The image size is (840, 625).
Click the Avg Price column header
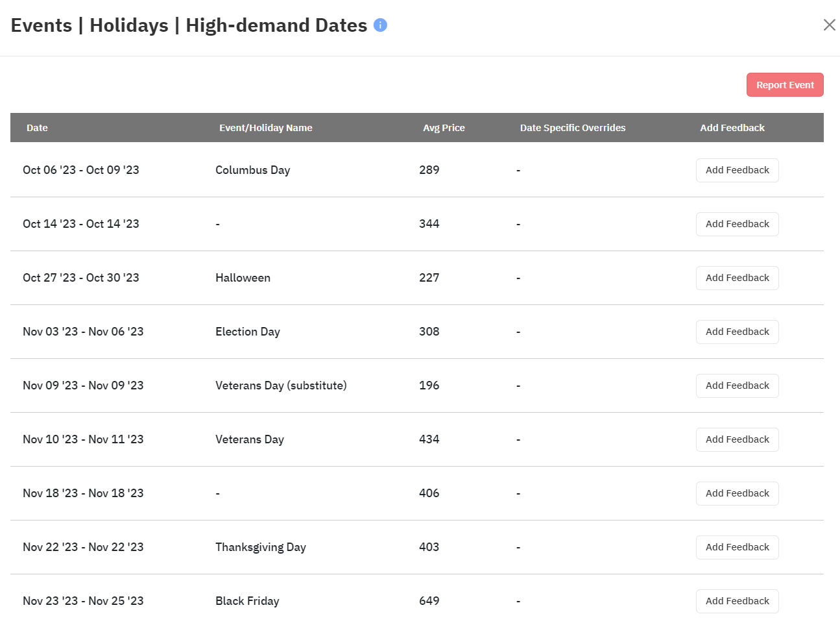(444, 128)
